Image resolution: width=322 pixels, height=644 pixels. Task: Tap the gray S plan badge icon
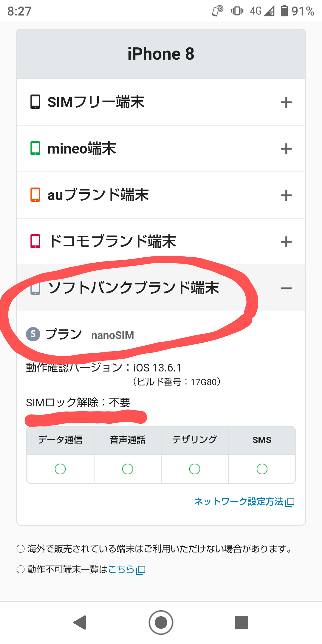(33, 334)
